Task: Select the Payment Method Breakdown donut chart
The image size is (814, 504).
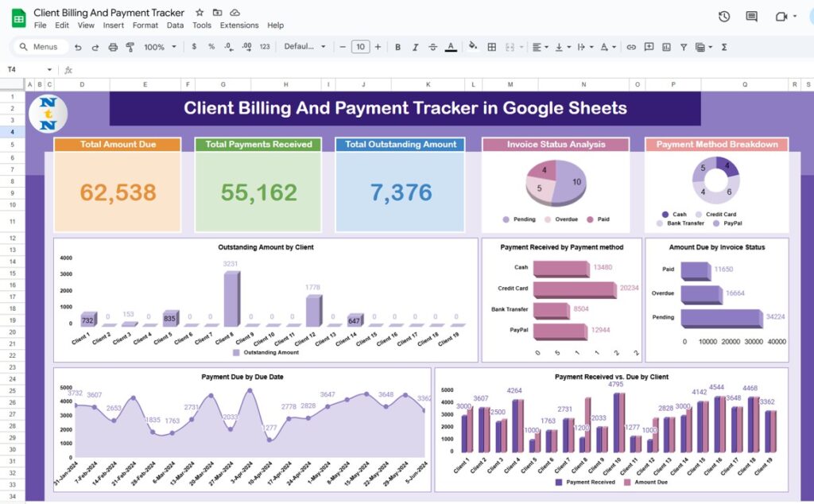Action: click(x=716, y=180)
